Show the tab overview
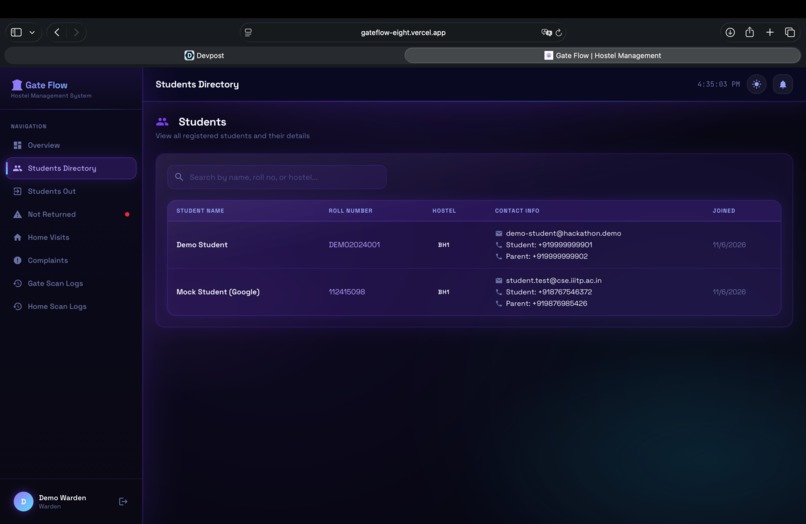The width and height of the screenshot is (806, 524). [790, 32]
